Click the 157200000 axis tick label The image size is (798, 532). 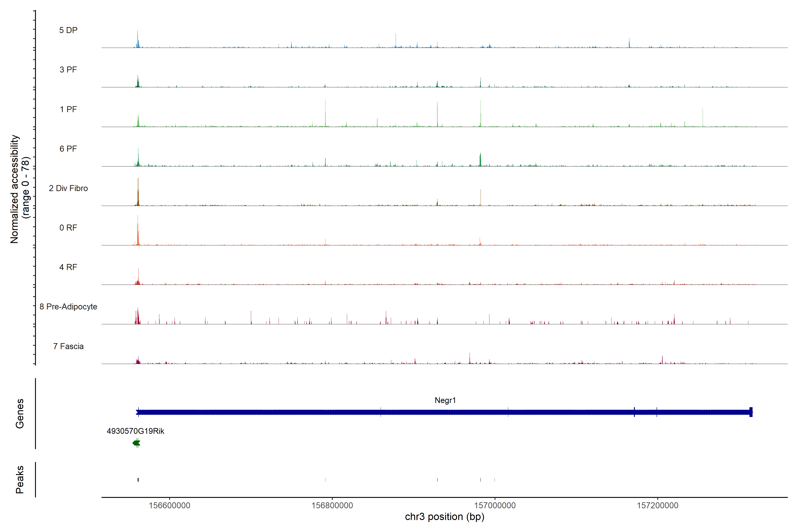click(x=657, y=505)
